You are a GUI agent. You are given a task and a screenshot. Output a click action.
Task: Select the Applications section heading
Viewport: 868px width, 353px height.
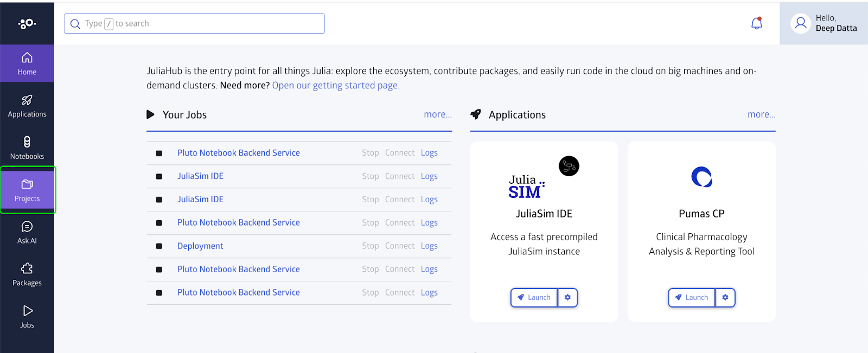tap(517, 115)
